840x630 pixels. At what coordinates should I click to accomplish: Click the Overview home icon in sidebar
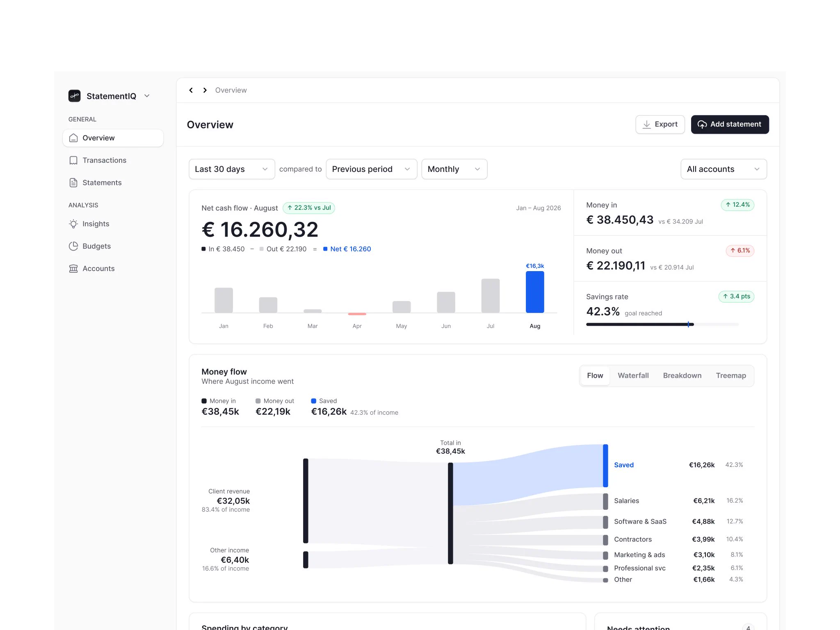[73, 138]
